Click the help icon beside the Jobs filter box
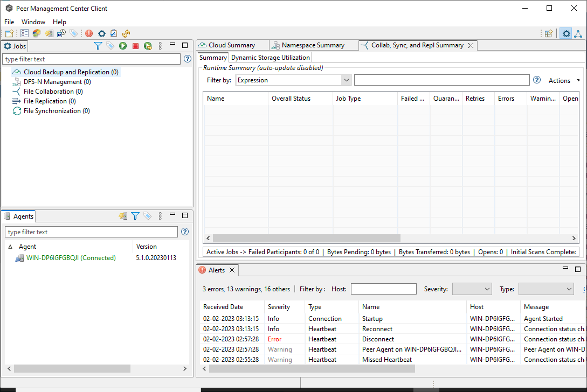The width and height of the screenshot is (587, 392). 187,59
